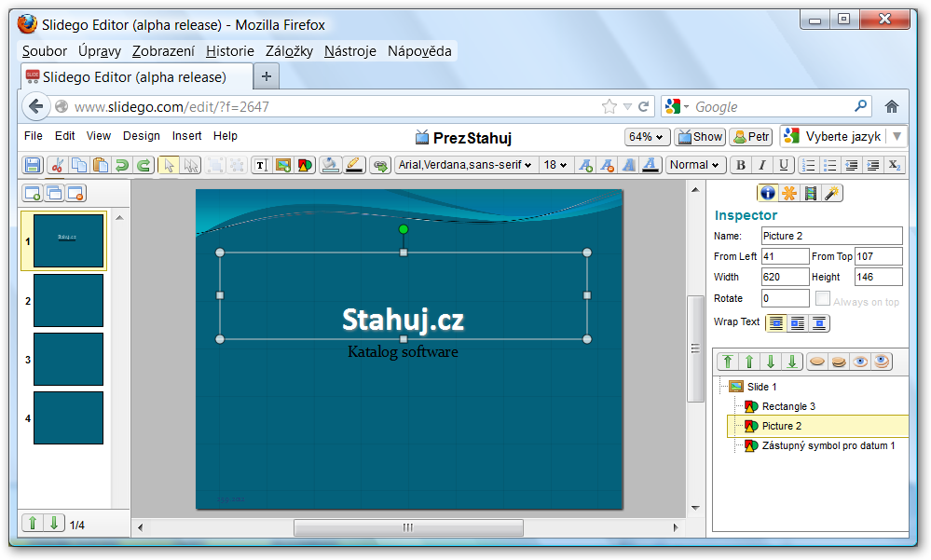Apply text shadow with the shadowed A icon
The image size is (931, 560).
tap(628, 165)
